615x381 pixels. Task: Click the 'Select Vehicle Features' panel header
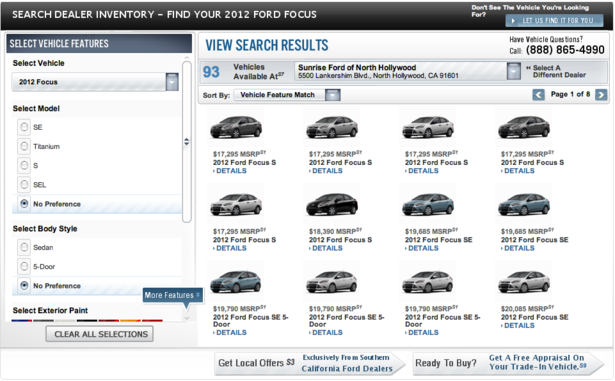99,44
